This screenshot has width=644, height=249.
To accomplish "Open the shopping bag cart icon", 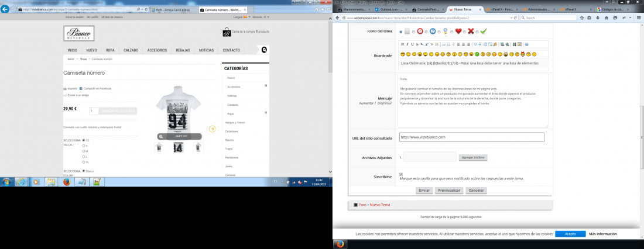I will click(227, 32).
